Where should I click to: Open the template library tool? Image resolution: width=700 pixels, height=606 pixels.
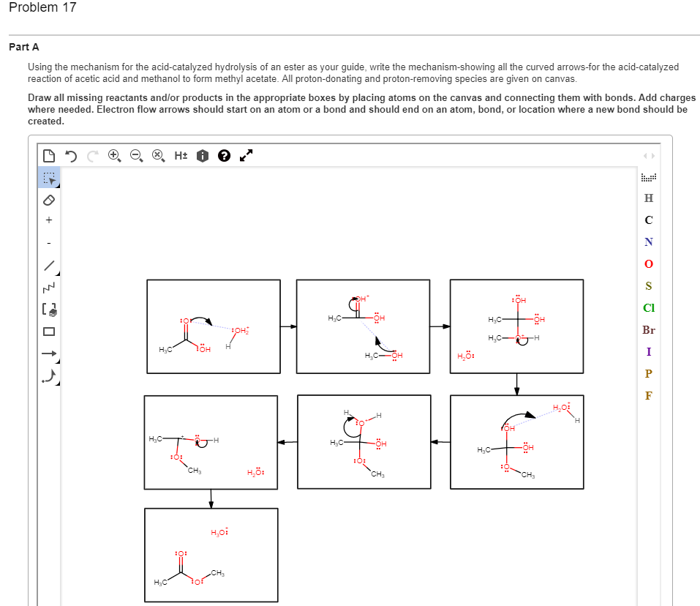tap(48, 307)
